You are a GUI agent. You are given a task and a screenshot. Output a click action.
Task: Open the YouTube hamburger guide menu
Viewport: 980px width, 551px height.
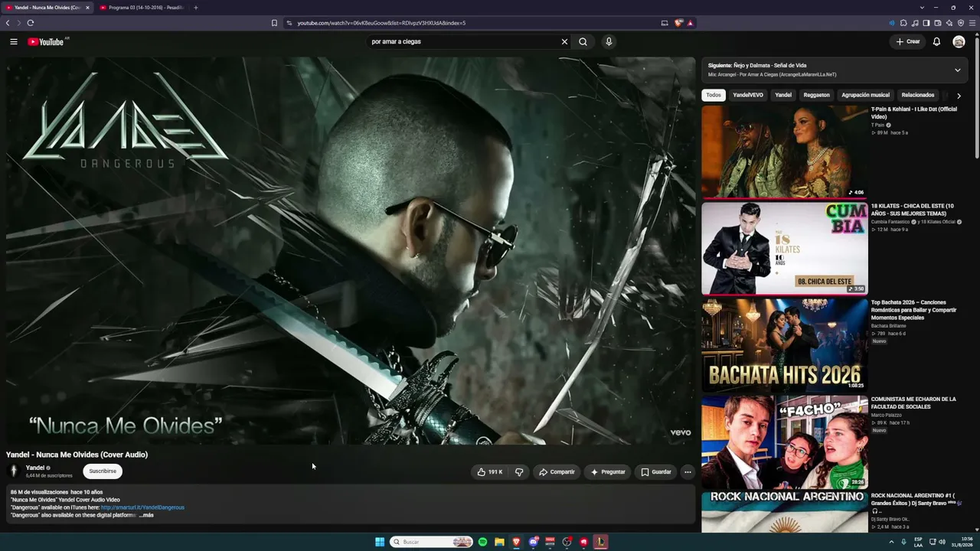click(x=14, y=41)
